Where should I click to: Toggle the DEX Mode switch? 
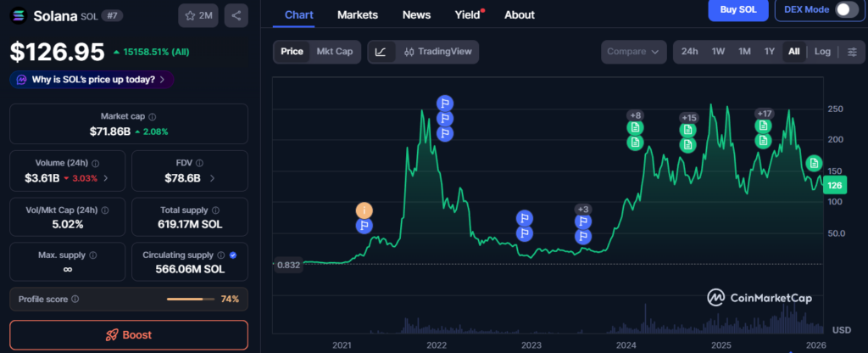pos(846,9)
